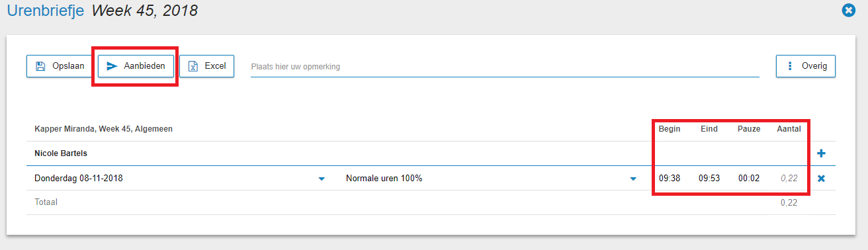Focus the remark field 'Plaats hier uw opmerking'
868x250 pixels.
pos(505,67)
